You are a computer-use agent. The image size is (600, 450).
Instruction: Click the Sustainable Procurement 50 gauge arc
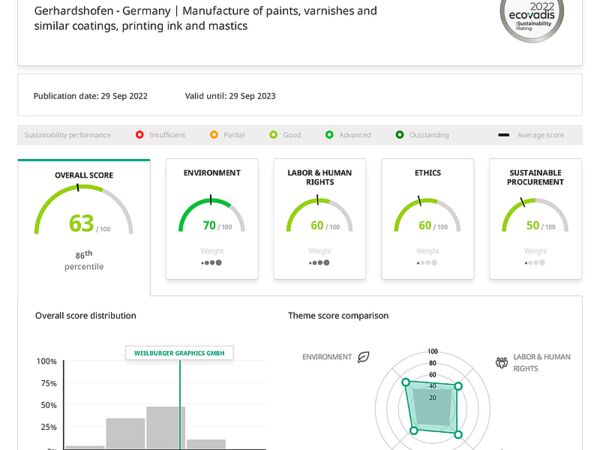click(x=535, y=215)
